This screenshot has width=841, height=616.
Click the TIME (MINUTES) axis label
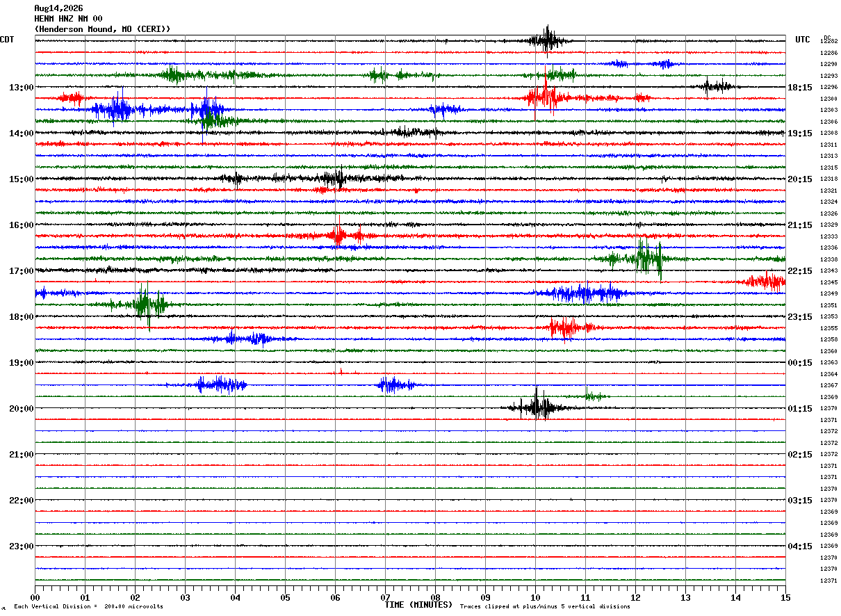pos(418,605)
